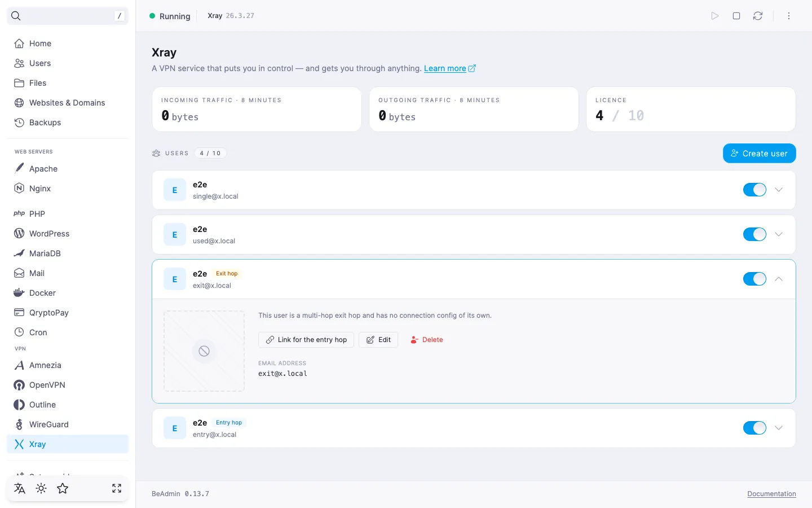Click the favorites star icon

63,489
